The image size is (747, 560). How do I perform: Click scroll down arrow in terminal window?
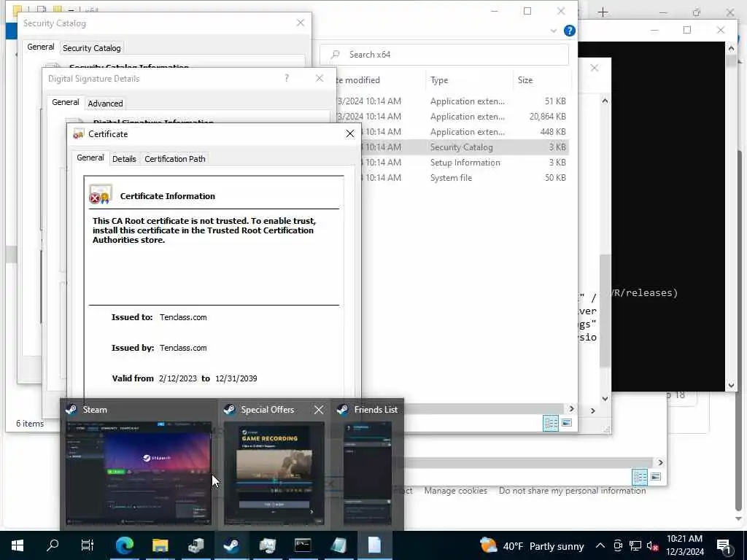tap(731, 386)
